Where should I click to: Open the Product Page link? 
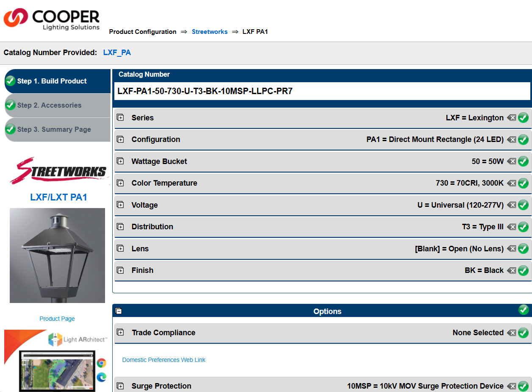[57, 319]
